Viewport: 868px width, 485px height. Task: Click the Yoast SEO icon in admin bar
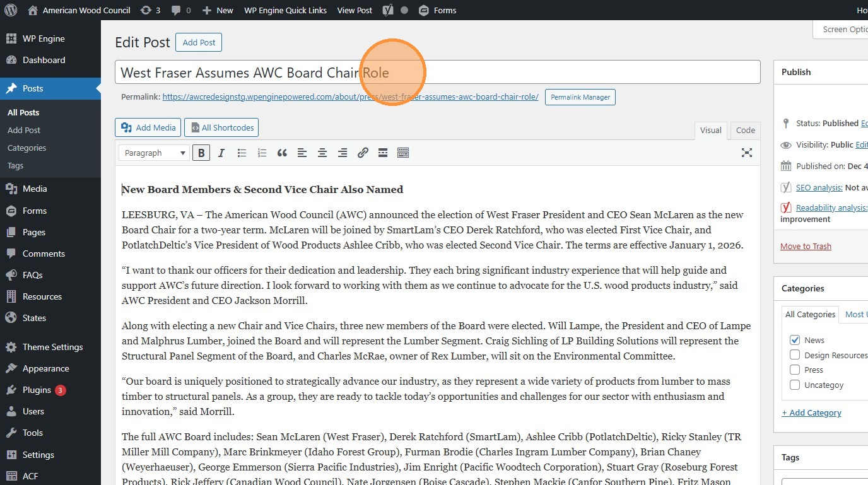tap(388, 10)
